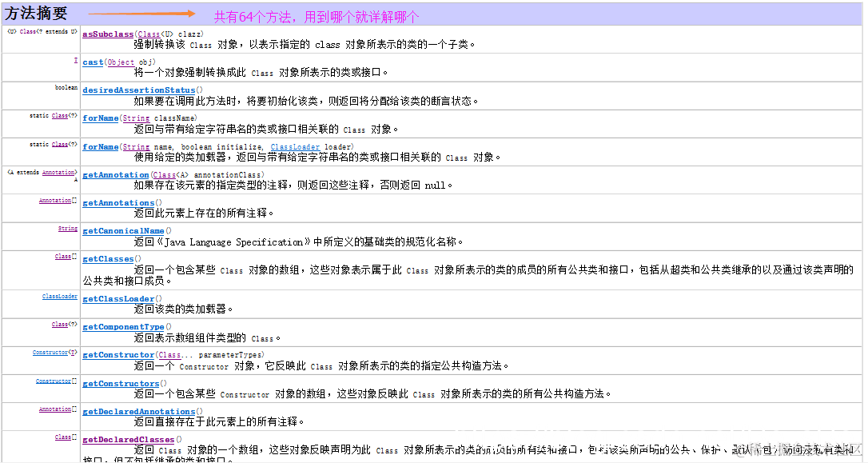This screenshot has width=868, height=463.
Task: Click description '强制转换该 Class 对象' under asSubclass
Action: click(x=305, y=45)
